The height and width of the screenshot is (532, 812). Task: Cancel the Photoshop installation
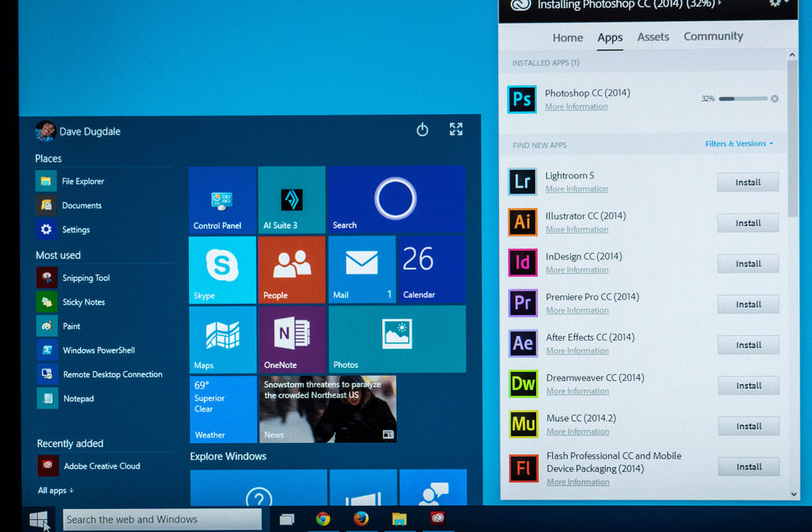click(x=775, y=99)
